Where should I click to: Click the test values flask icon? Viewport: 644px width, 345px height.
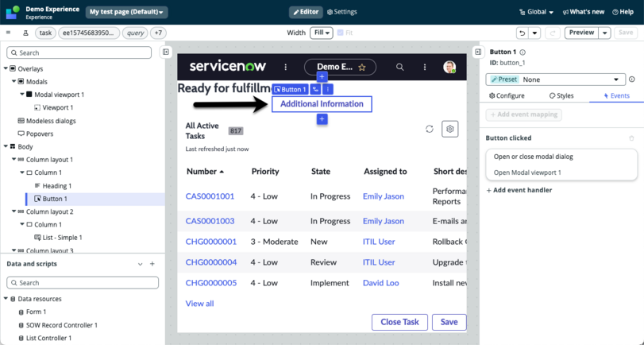(25, 33)
